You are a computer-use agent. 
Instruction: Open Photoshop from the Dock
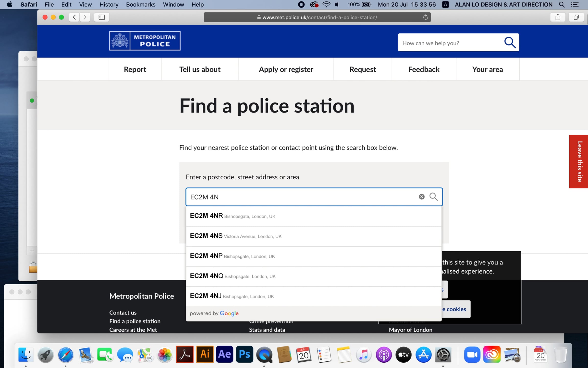[244, 354]
